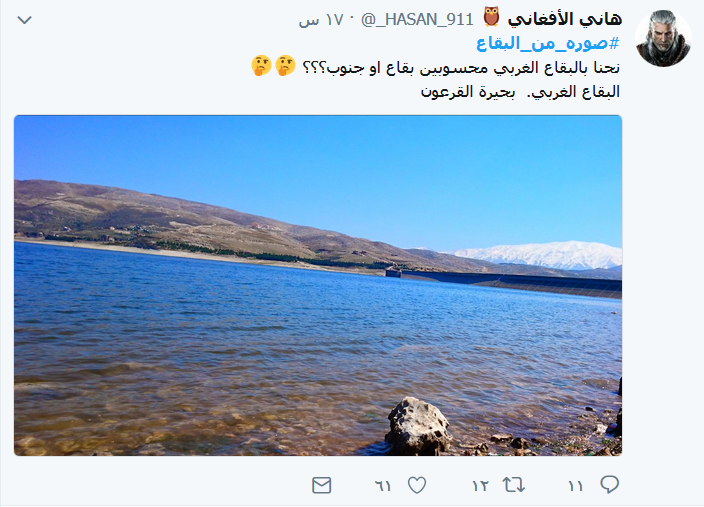Click the likes count ٦١

point(383,486)
